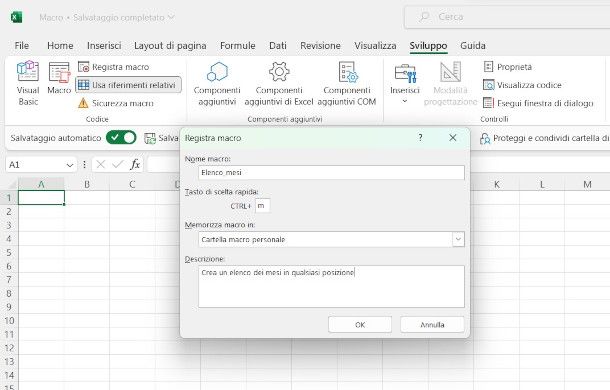Open the Layout di pagina tab
This screenshot has height=390, width=610.
[x=170, y=46]
